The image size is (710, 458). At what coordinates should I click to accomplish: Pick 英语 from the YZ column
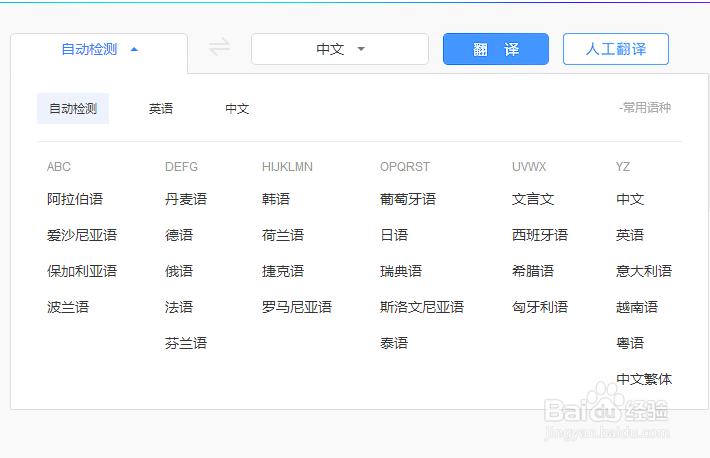point(630,235)
